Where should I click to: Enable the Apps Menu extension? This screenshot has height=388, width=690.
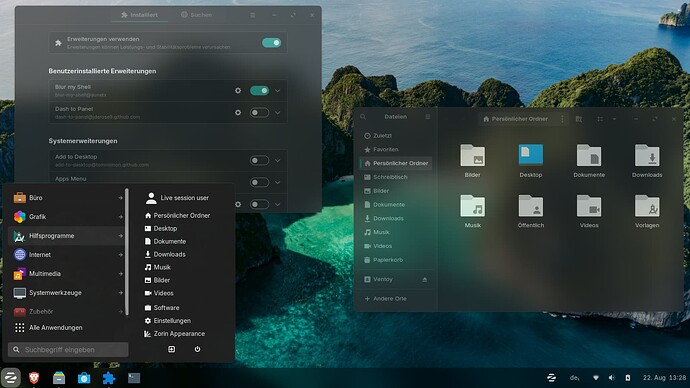259,182
